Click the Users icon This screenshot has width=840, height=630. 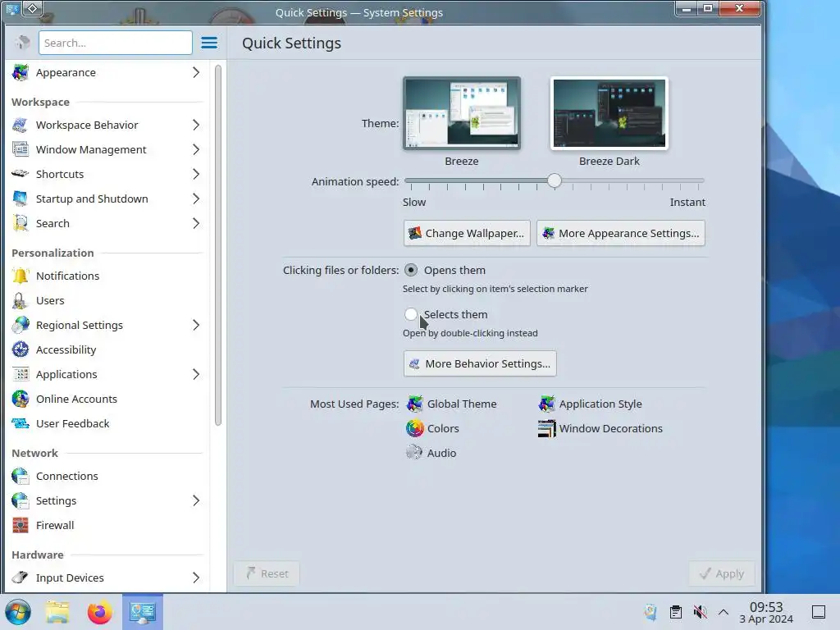click(x=21, y=300)
